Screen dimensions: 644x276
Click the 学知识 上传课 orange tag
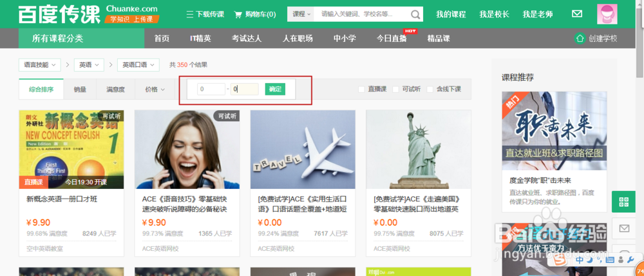132,19
